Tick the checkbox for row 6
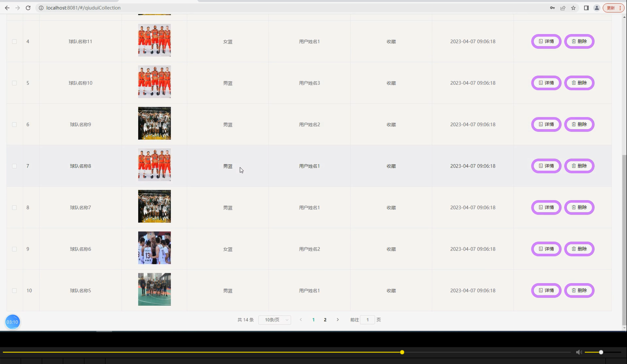The height and width of the screenshot is (364, 627). (x=14, y=125)
